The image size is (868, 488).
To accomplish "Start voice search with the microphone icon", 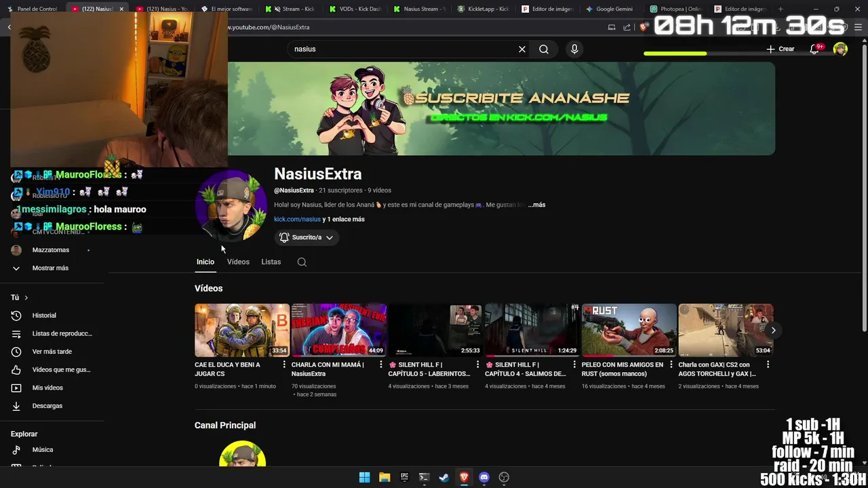I will point(574,49).
